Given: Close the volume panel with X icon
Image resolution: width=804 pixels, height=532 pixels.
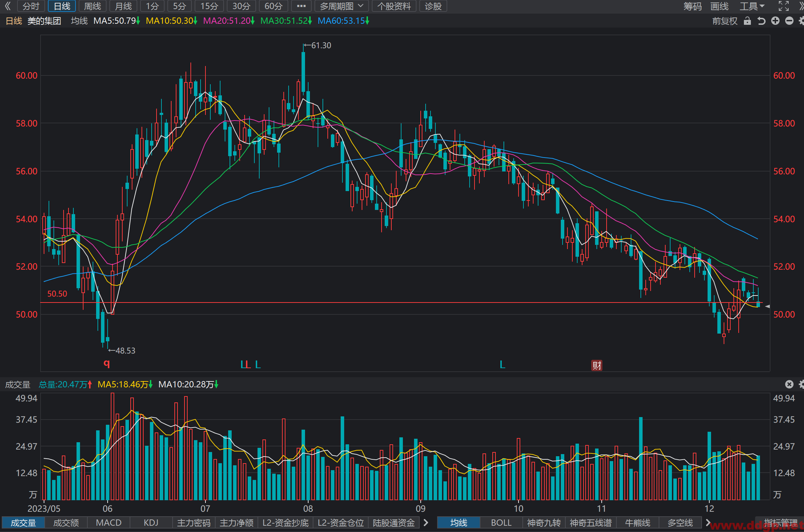Looking at the screenshot, I should click(789, 384).
